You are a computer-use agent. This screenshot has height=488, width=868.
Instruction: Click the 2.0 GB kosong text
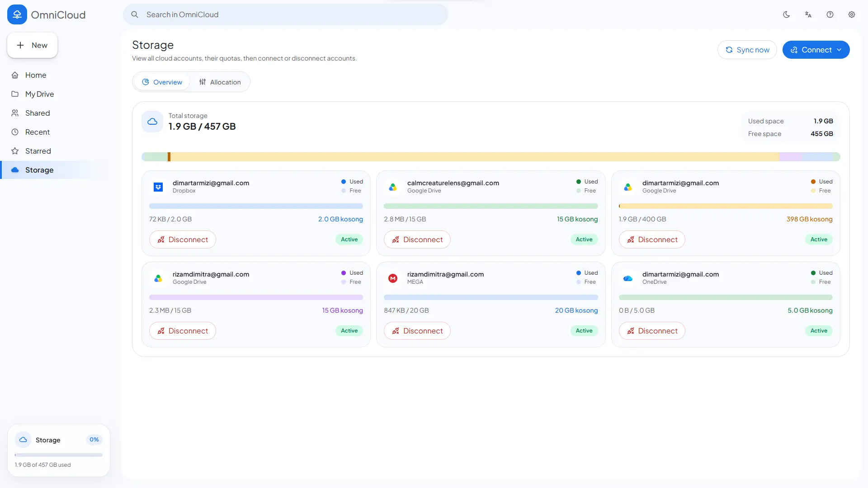[340, 219]
